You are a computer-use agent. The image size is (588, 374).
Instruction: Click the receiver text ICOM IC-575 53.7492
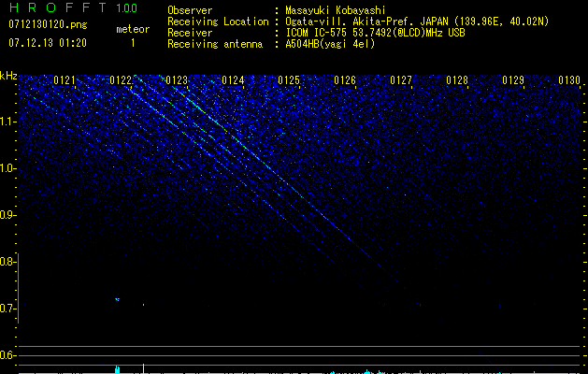tap(375, 33)
